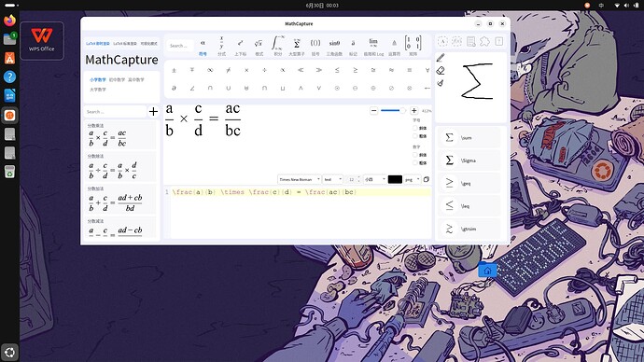Screen dimensions: 644x362
Task: Insert the infinity ∞ symbol
Action: pyautogui.click(x=210, y=70)
